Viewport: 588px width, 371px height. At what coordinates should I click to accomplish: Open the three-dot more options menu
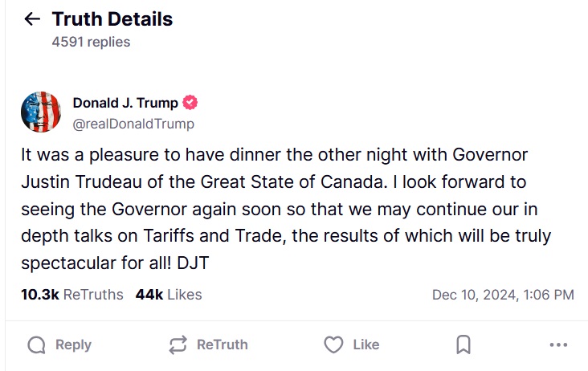click(x=558, y=344)
